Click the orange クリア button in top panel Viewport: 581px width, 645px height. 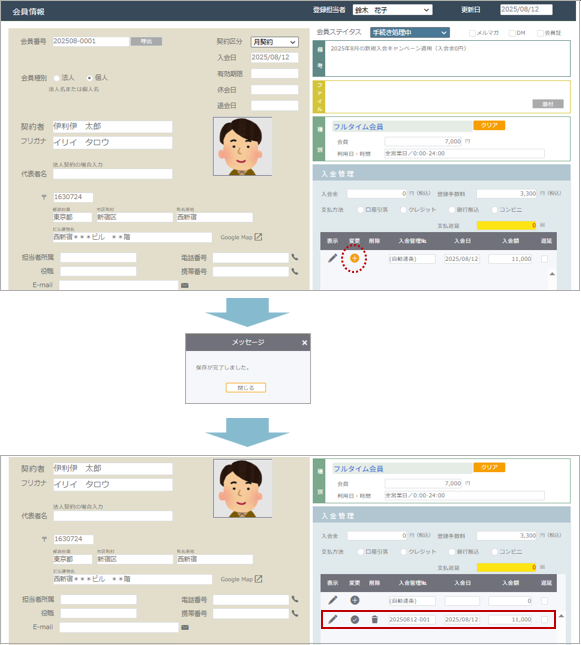tap(489, 125)
